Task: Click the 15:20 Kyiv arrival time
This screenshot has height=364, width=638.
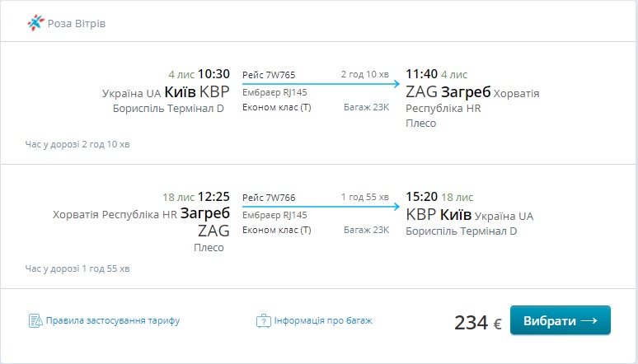Action: [421, 198]
